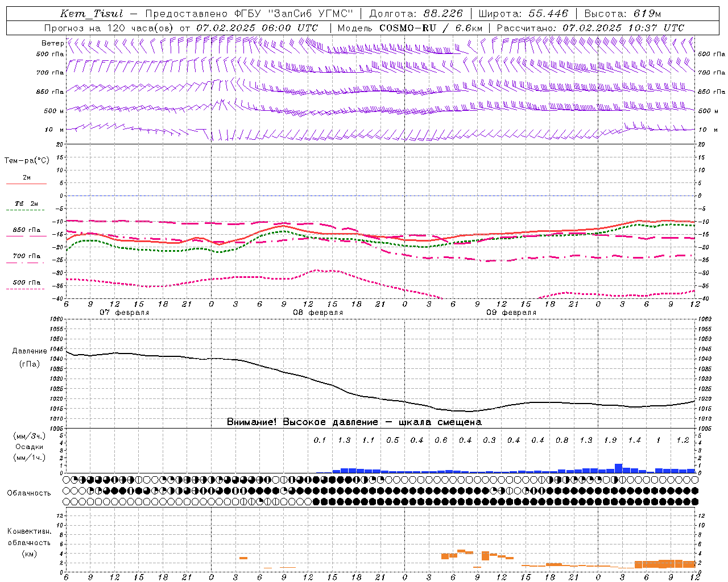The height and width of the screenshot is (582, 728).
Task: Click the computed time Рассчитано: 07.02.2025 10:37 UTC
Action: coord(590,27)
